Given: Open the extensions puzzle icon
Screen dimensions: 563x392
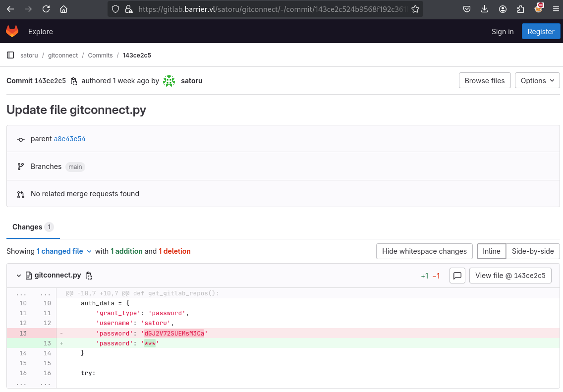Looking at the screenshot, I should (520, 9).
